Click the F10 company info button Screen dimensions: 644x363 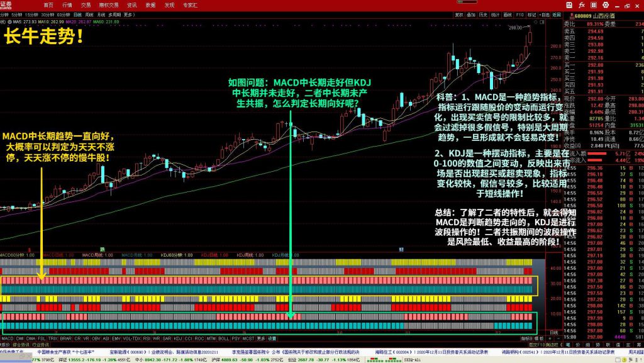[519, 13]
